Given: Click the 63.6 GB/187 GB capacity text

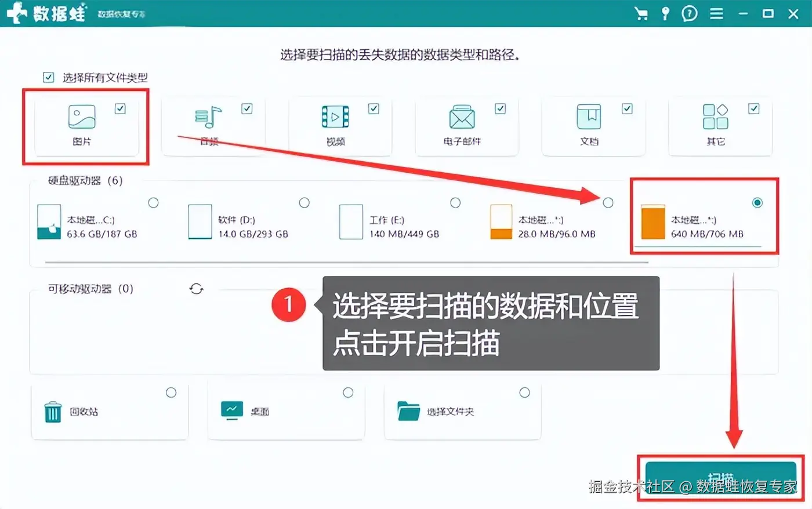Looking at the screenshot, I should [102, 234].
